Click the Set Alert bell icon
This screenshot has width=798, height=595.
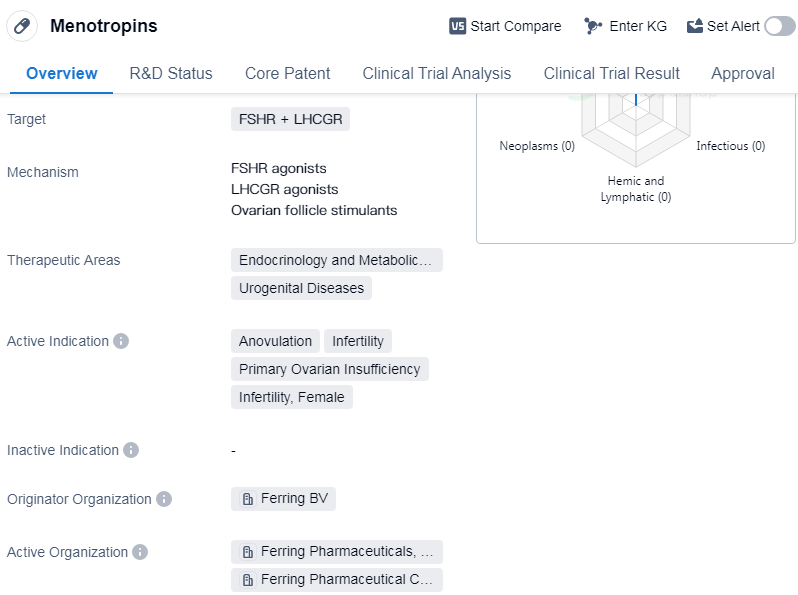coord(695,26)
